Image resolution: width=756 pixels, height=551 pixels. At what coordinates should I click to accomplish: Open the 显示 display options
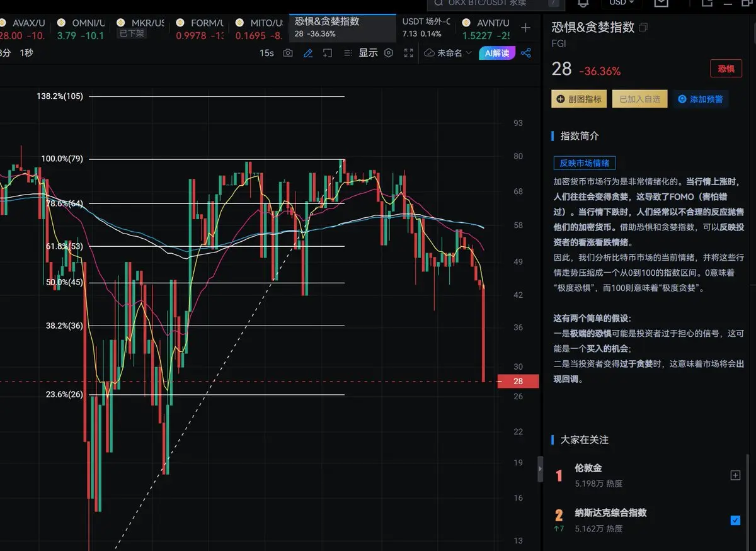coord(369,53)
